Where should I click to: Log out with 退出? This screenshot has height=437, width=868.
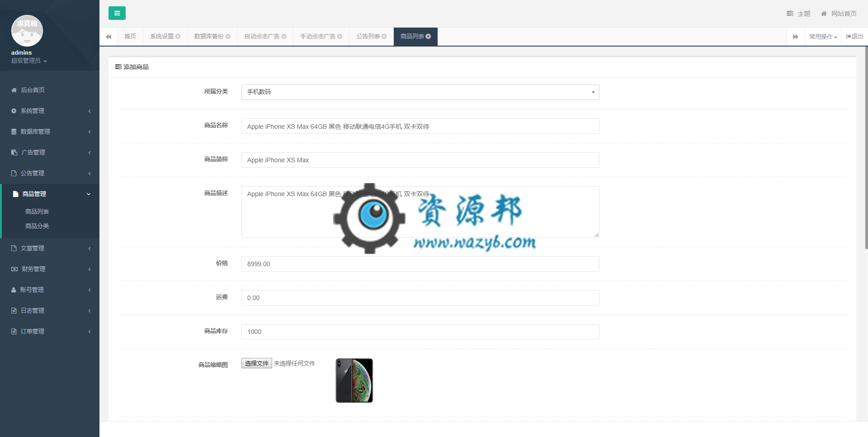tap(854, 37)
